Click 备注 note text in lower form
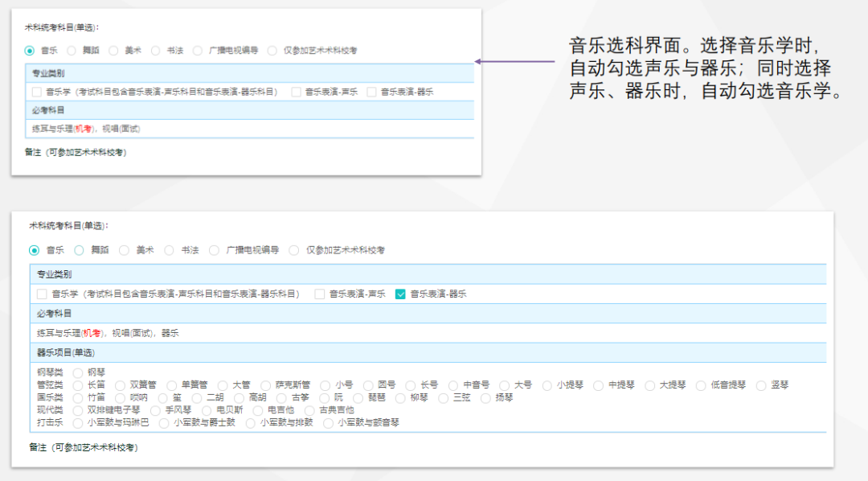868x481 pixels. (x=84, y=448)
